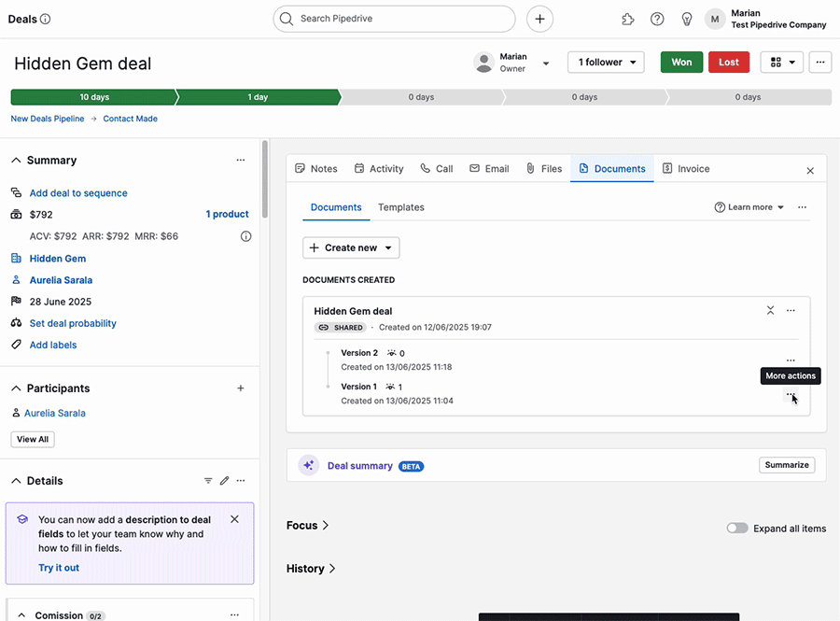Switch to the Call tab

[x=437, y=169]
